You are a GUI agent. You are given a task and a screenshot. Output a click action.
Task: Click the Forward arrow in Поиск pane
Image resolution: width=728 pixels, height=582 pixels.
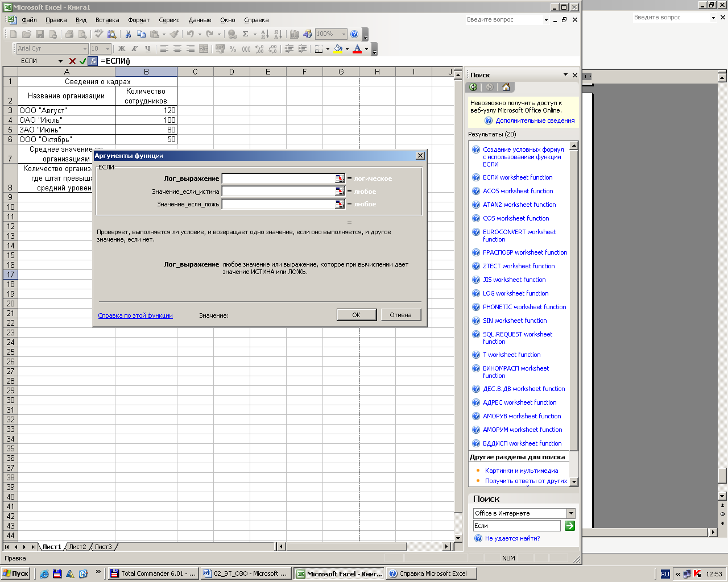490,87
